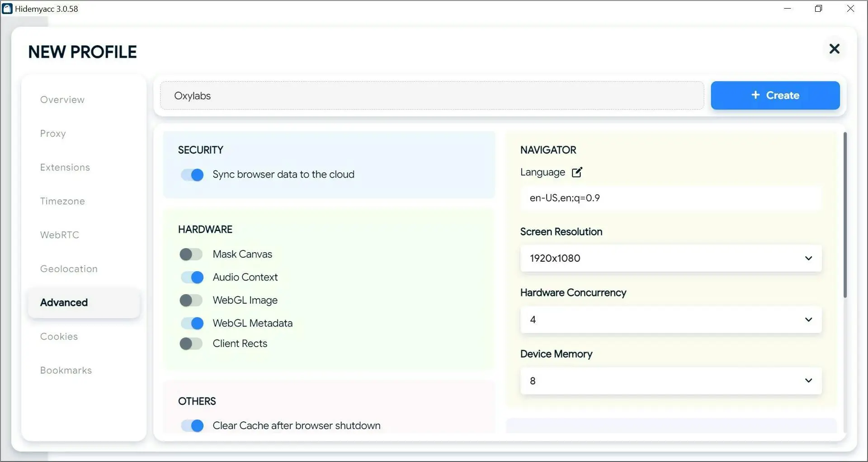This screenshot has width=868, height=462.
Task: Open the Screen Resolution dropdown
Action: [670, 258]
